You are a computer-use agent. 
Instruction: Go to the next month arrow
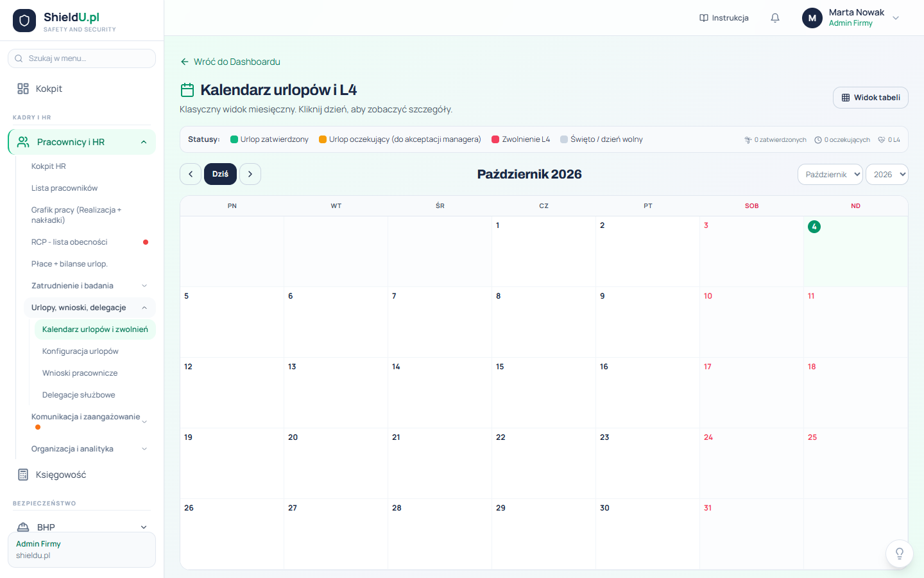(250, 174)
